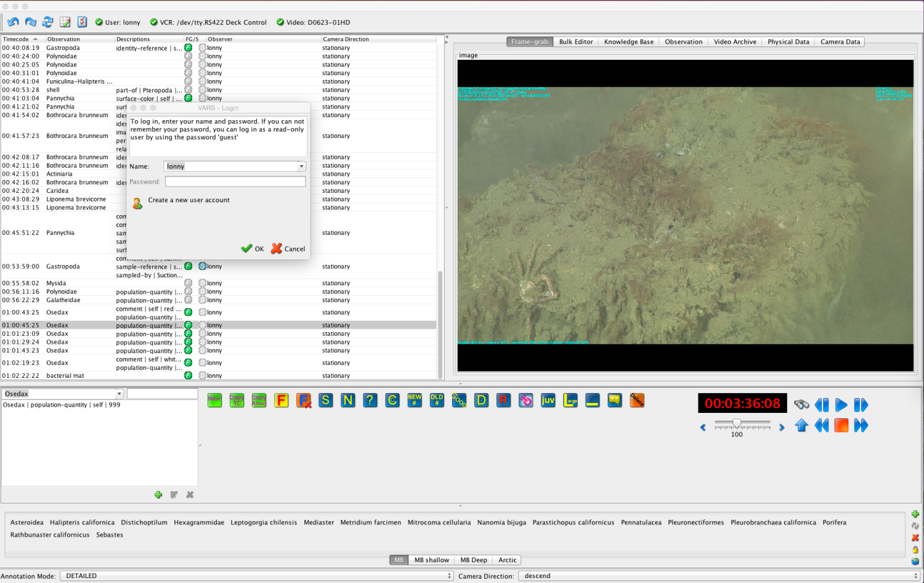Click the NEW # toolbar icon
Image resolution: width=924 pixels, height=583 pixels.
click(x=415, y=401)
